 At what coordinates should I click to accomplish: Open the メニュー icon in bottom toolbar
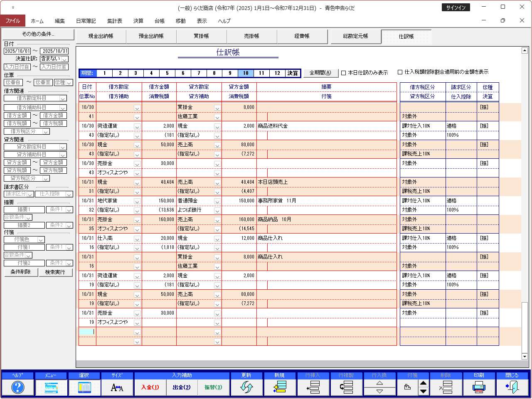coord(51,387)
